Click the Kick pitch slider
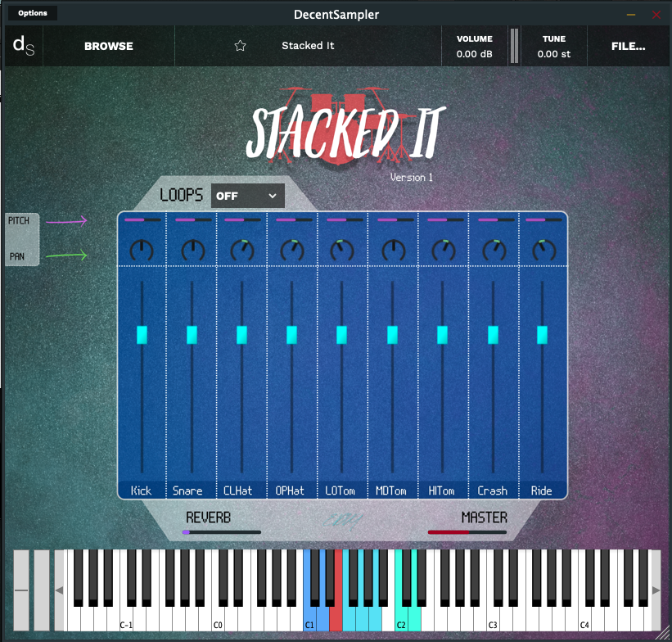The image size is (672, 642). (142, 220)
